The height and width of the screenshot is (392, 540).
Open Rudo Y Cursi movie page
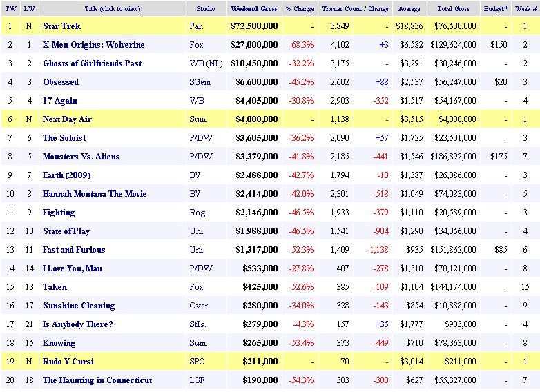pos(68,362)
